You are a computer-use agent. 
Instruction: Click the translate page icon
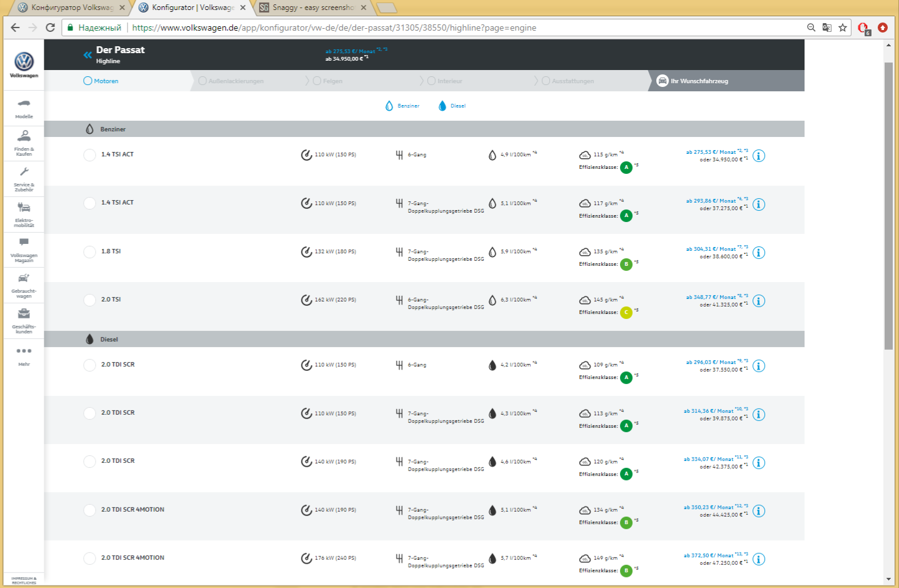pyautogui.click(x=827, y=28)
